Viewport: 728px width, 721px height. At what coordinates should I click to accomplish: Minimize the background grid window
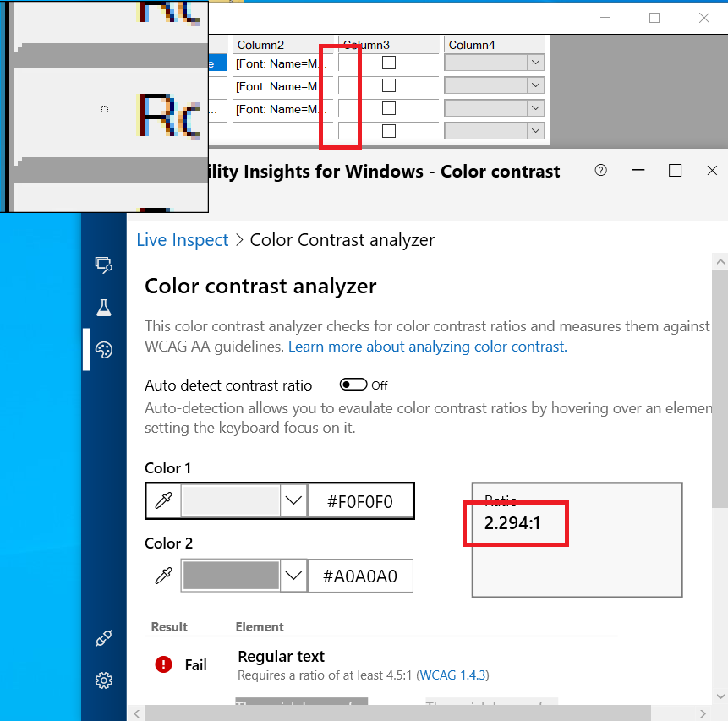click(605, 18)
